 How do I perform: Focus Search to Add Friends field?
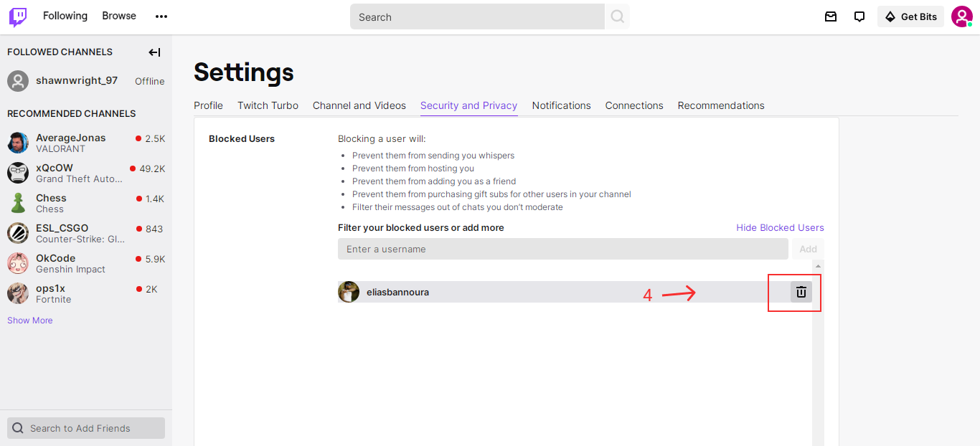pos(86,428)
